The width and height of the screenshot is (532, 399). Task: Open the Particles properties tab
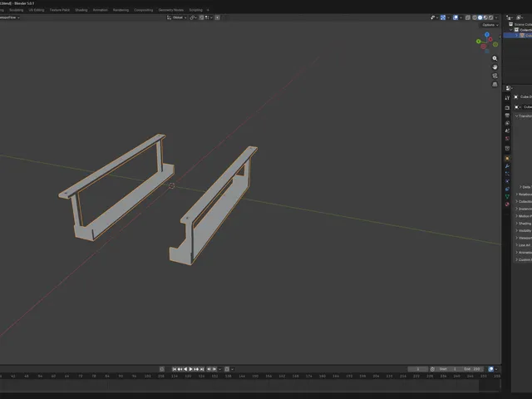pos(507,174)
